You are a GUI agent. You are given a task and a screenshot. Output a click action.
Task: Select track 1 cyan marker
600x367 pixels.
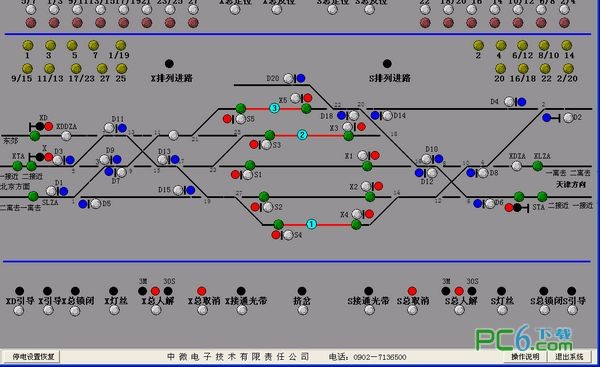tap(311, 224)
